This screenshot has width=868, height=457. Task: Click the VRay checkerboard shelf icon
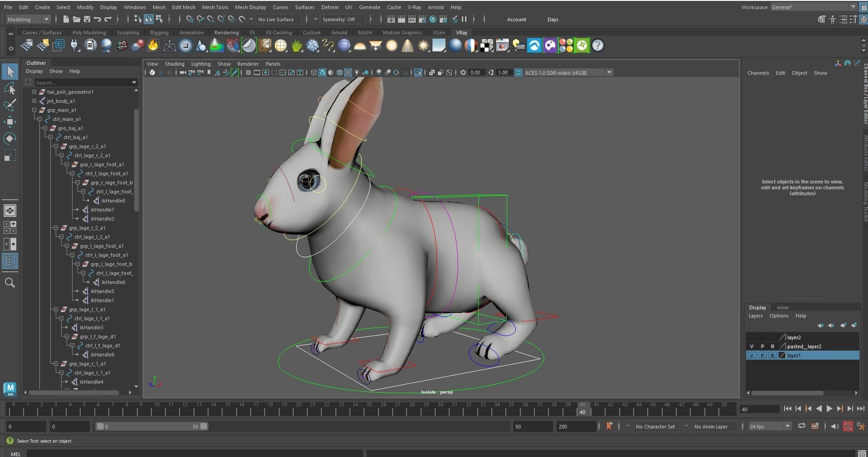pos(486,45)
